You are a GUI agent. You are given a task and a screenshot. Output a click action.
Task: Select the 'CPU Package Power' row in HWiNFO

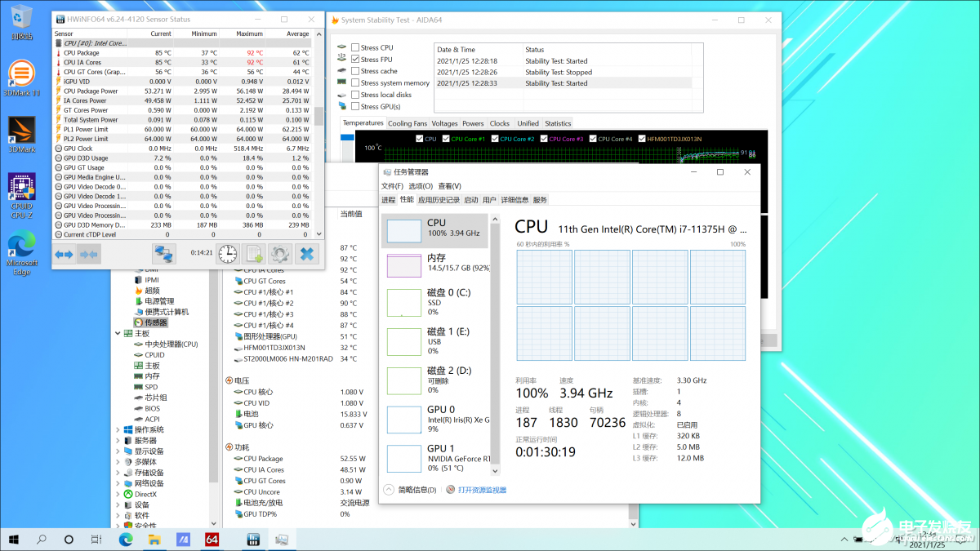coord(182,91)
